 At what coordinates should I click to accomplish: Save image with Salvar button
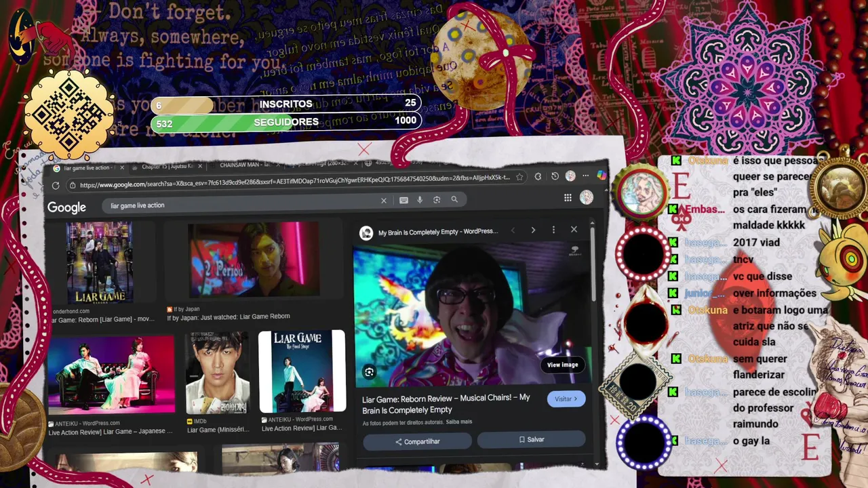[x=532, y=439]
